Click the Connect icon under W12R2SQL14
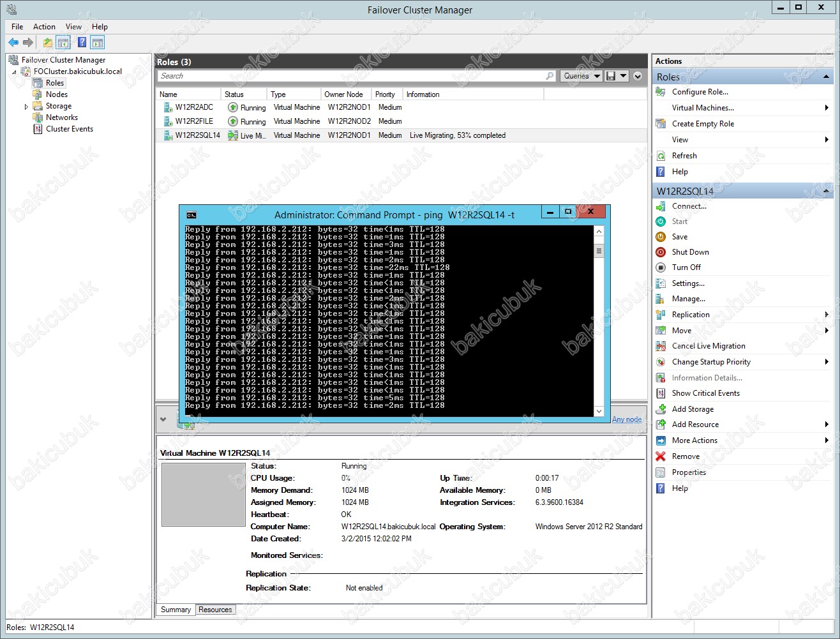Image resolution: width=840 pixels, height=639 pixels. click(661, 206)
